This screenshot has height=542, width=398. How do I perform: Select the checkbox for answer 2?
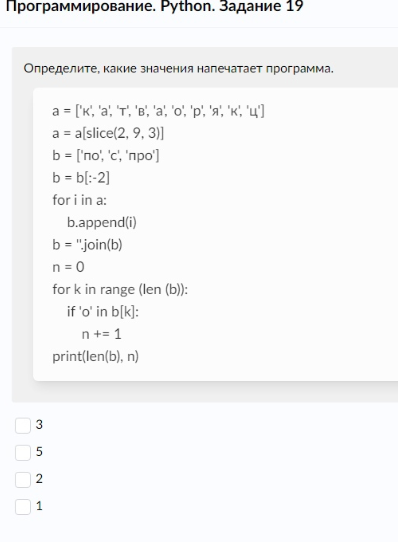23,480
